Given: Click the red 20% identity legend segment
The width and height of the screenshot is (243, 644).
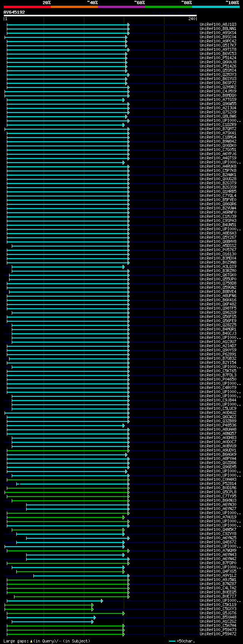Looking at the screenshot, I should [27, 7].
